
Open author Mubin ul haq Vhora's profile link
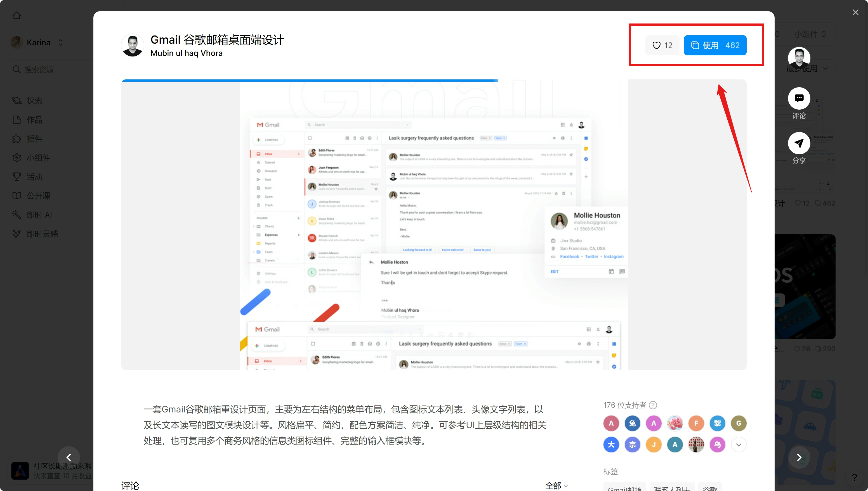point(187,53)
